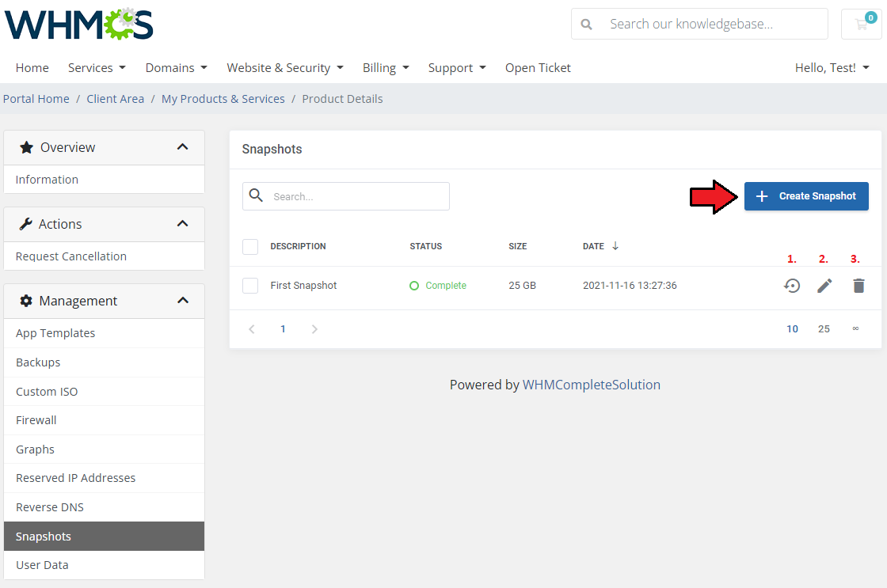Click the plus icon in Create Snapshot
This screenshot has height=588, width=887.
pyautogui.click(x=762, y=196)
